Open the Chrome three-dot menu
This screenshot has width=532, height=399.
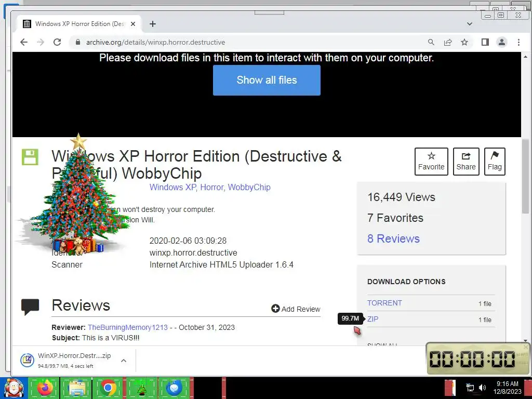pyautogui.click(x=518, y=42)
